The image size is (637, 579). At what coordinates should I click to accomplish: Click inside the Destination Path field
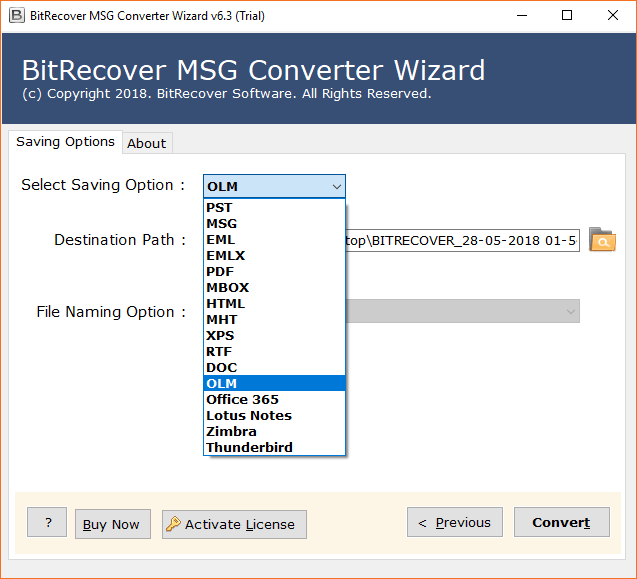coord(462,241)
